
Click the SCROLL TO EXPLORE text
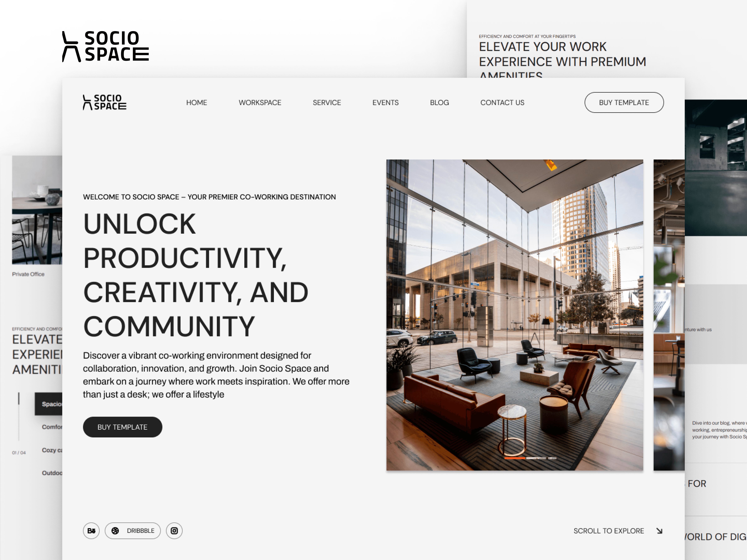pyautogui.click(x=609, y=531)
